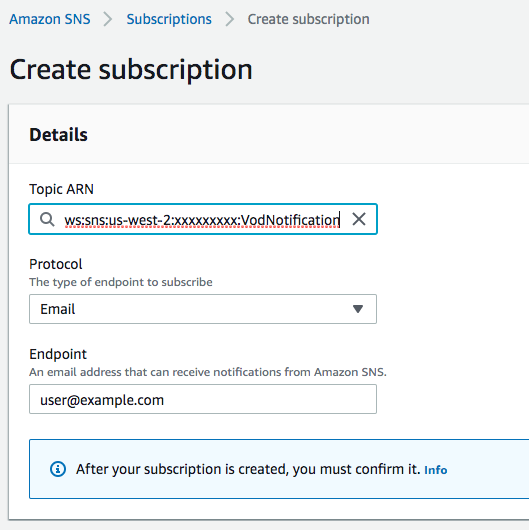Click the magnifier icon in Topic ARN field

(47, 219)
